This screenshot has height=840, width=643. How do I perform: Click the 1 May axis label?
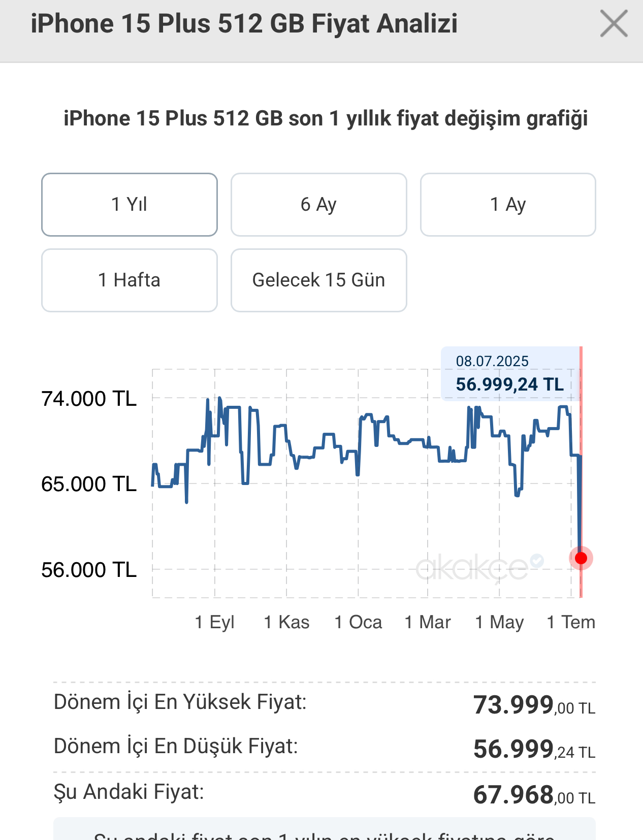pyautogui.click(x=499, y=622)
